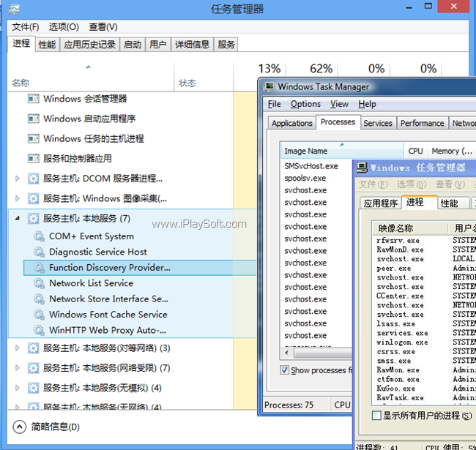Click gear icon of 本地服务(网络受限) (7)
Image resolution: width=476 pixels, height=450 pixels.
click(34, 368)
